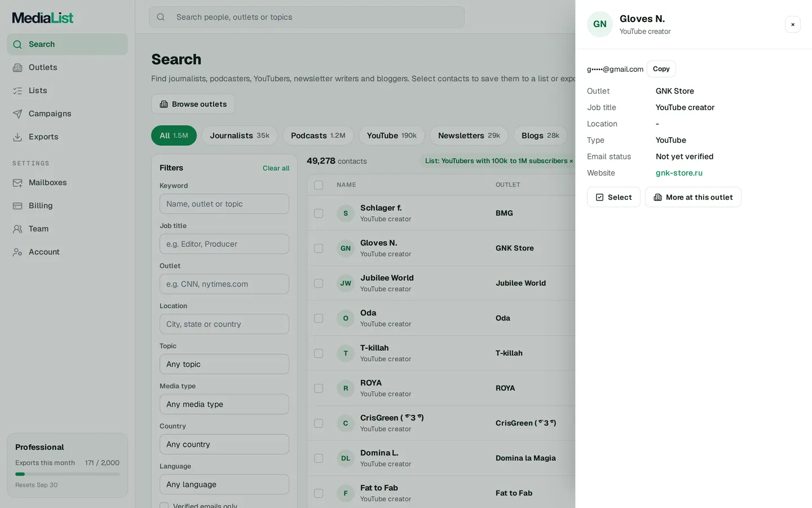Expand the Language dropdown

click(224, 484)
